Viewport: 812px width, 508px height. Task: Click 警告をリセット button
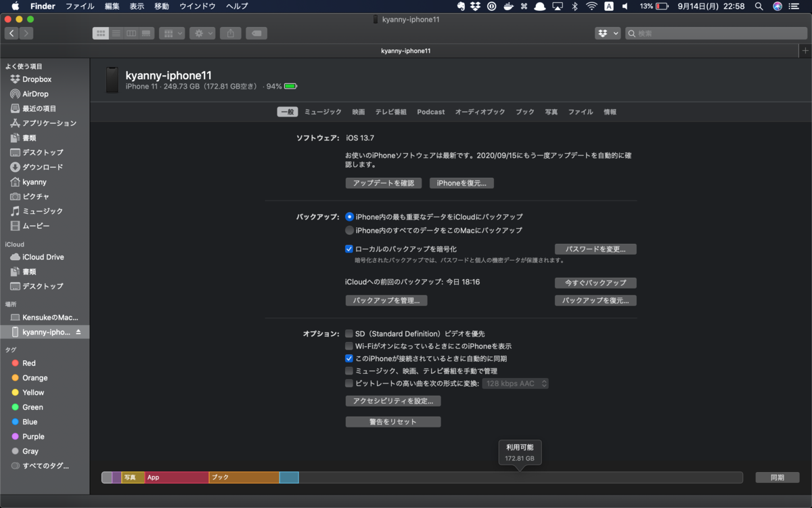coord(393,422)
